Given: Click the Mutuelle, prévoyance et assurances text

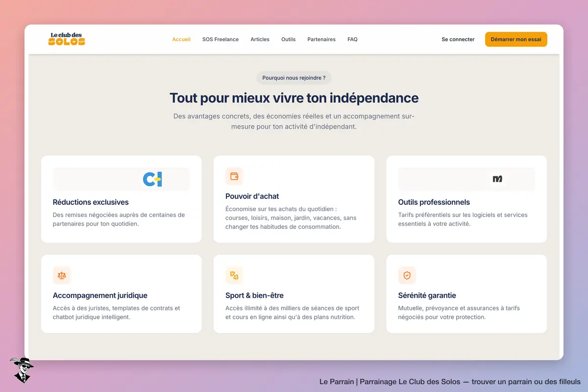Looking at the screenshot, I should pyautogui.click(x=459, y=313).
